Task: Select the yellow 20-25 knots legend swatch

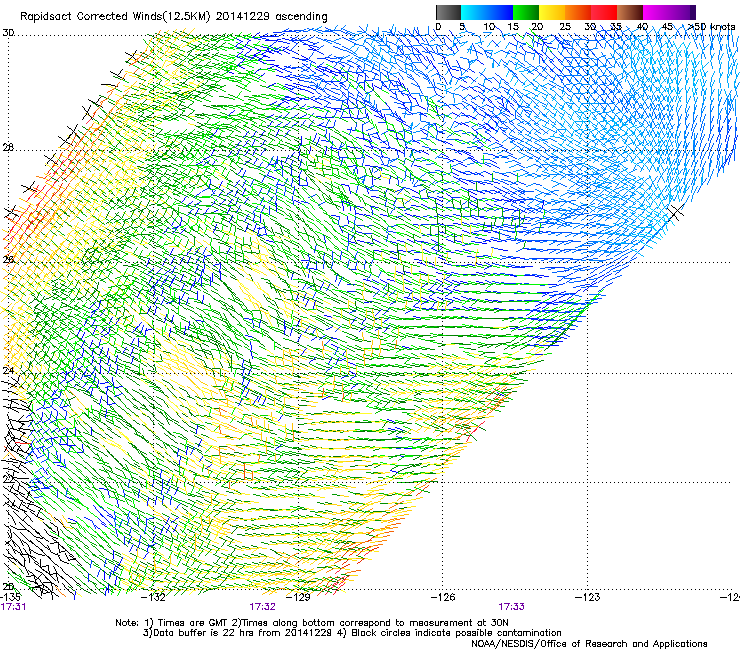Action: click(x=552, y=12)
